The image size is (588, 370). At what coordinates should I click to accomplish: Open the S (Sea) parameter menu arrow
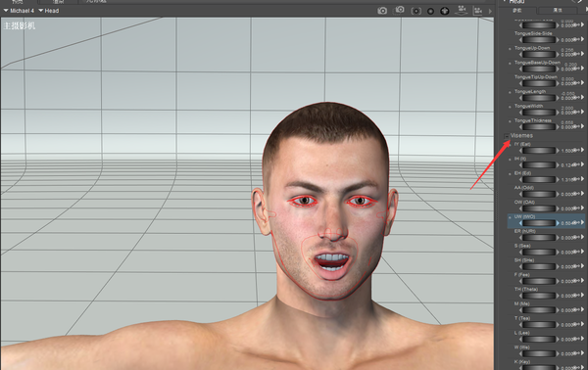coord(582,252)
